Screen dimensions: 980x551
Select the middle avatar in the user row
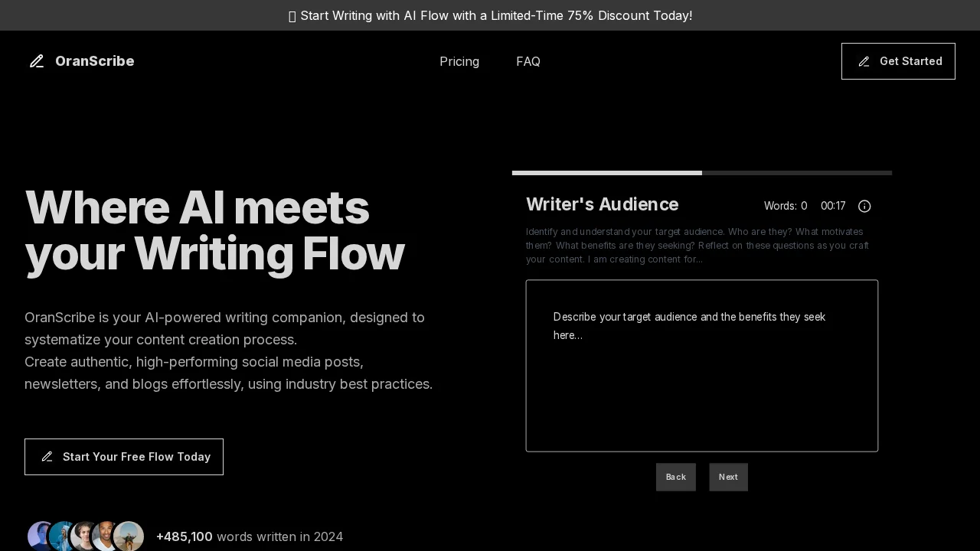[84, 536]
